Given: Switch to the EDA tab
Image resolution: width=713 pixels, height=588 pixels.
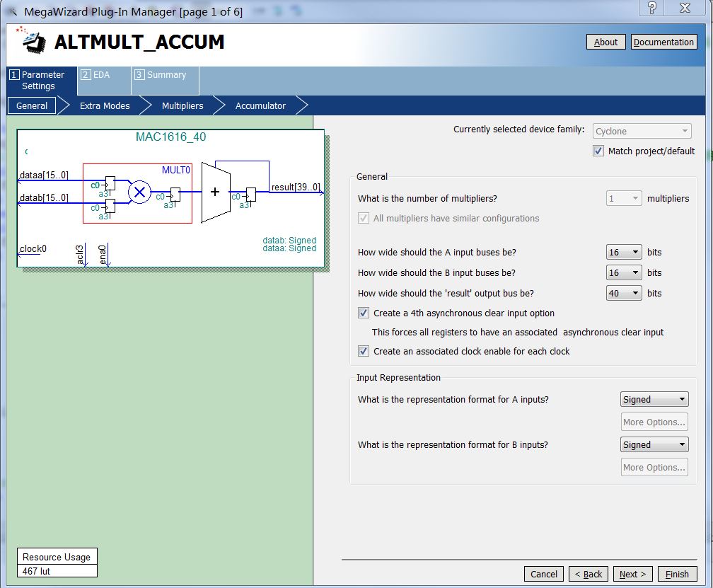Looking at the screenshot, I should click(x=104, y=81).
